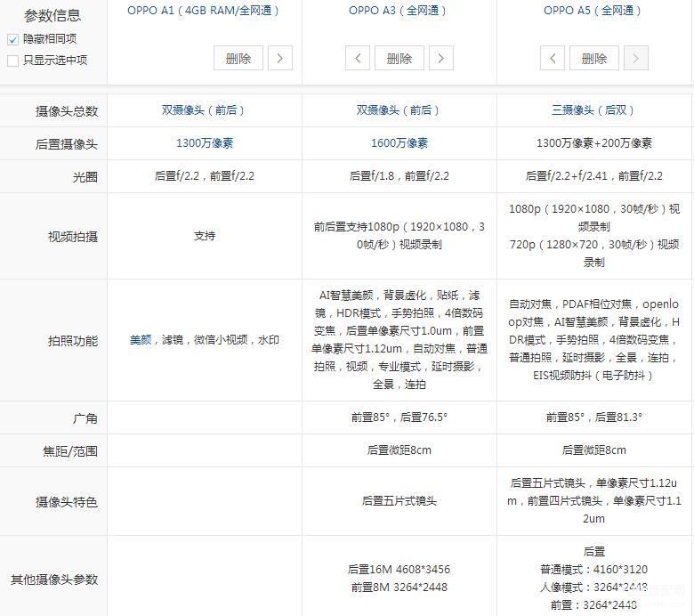The width and height of the screenshot is (694, 616).
Task: Shift the OPPO A5 column left
Action: tap(553, 59)
